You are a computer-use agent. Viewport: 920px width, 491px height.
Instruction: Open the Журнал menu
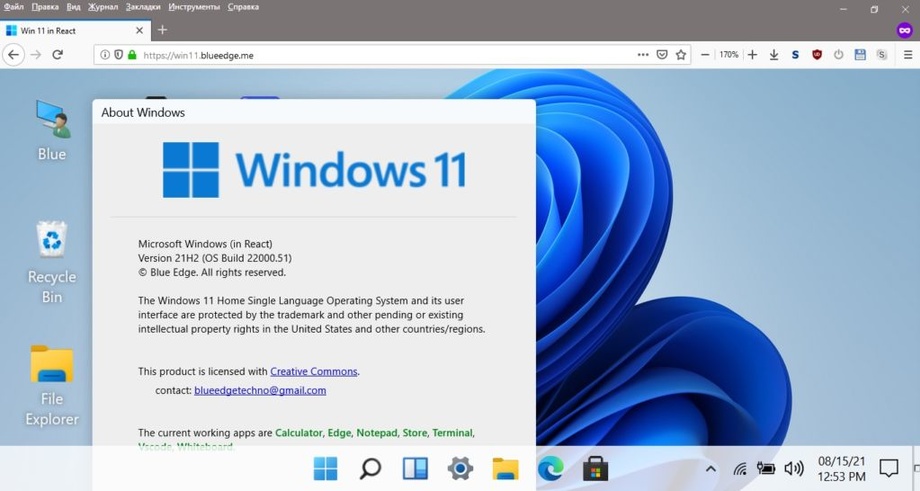coord(103,7)
